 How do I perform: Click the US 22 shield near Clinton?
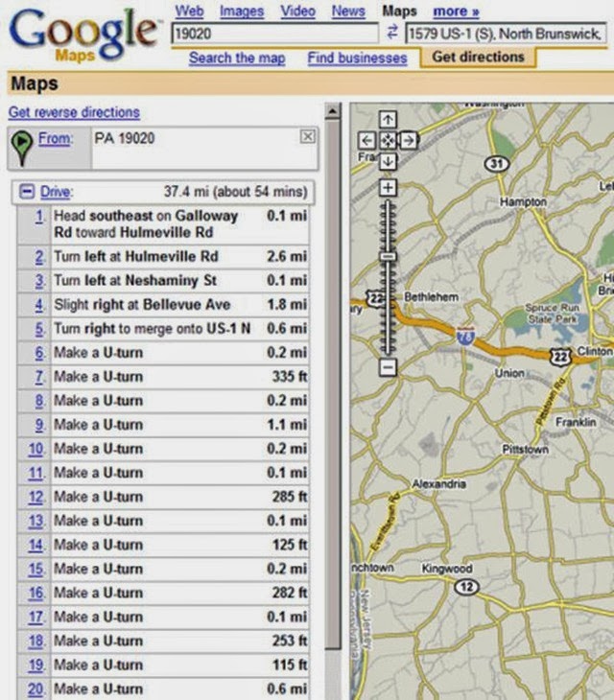pos(561,357)
